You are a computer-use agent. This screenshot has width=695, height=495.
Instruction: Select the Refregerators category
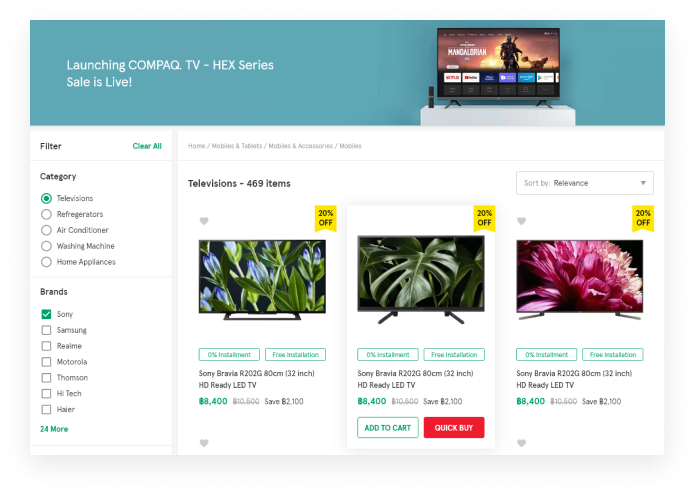coord(46,214)
